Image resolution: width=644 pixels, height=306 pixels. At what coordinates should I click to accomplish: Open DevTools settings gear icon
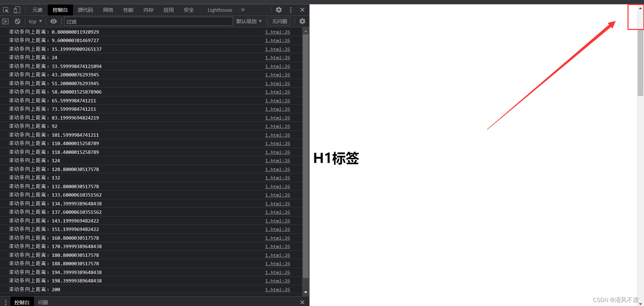279,10
